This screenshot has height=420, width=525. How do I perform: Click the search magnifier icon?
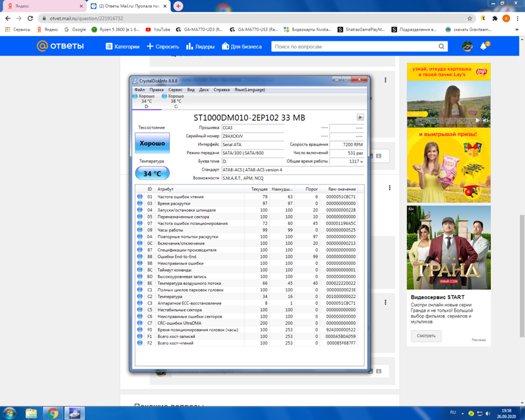[x=442, y=47]
